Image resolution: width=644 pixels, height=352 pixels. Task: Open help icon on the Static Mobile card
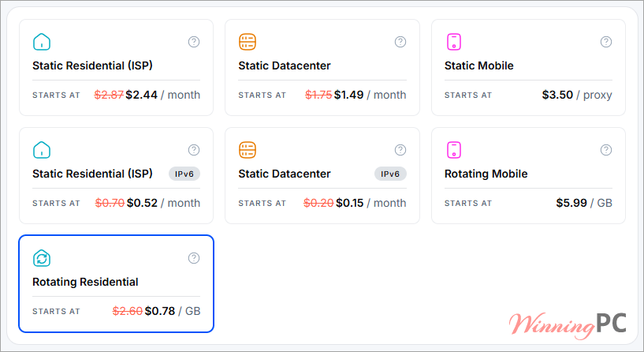(606, 42)
